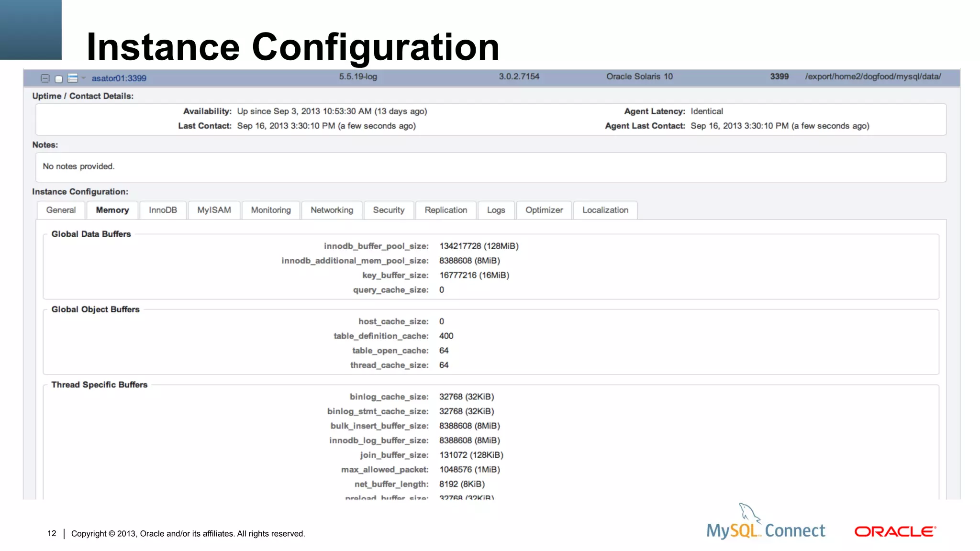Open the Localization tab
The image size is (980, 551).
pyautogui.click(x=605, y=210)
